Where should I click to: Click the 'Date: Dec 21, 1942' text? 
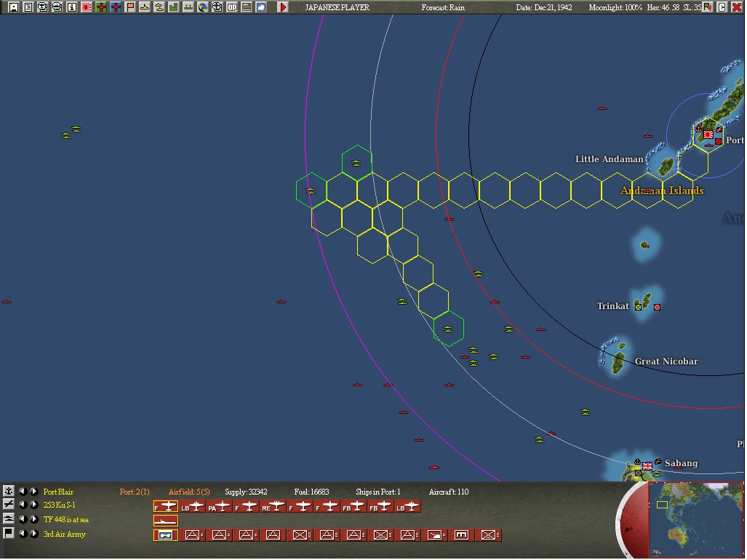pyautogui.click(x=544, y=7)
